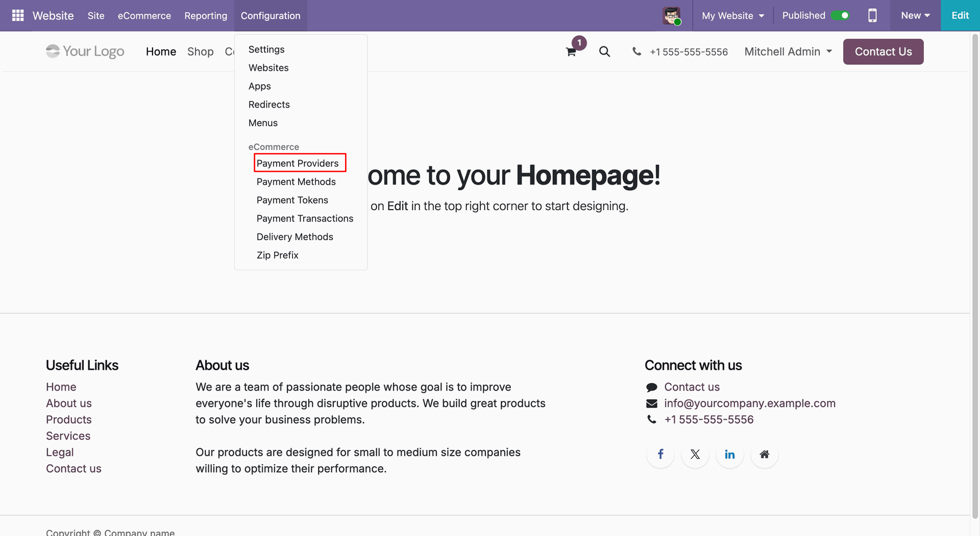
Task: Open Facebook social icon in footer
Action: coord(660,454)
